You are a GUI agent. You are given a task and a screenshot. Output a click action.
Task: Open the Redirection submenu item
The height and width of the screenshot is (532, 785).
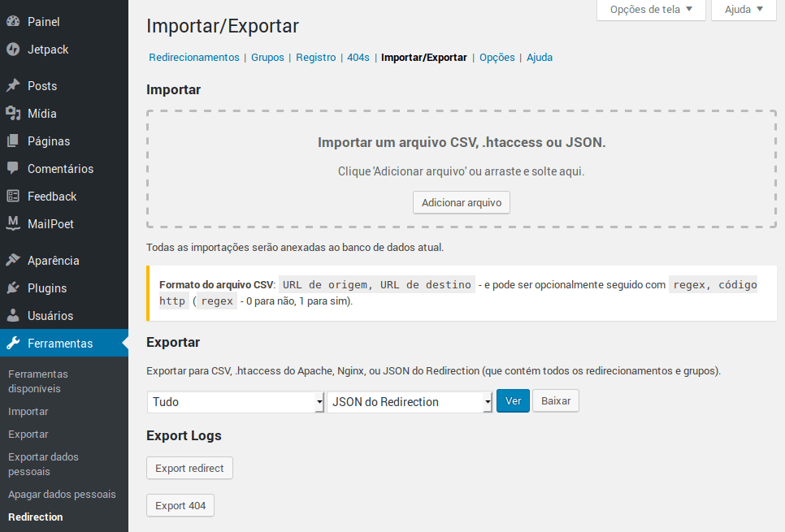(36, 517)
